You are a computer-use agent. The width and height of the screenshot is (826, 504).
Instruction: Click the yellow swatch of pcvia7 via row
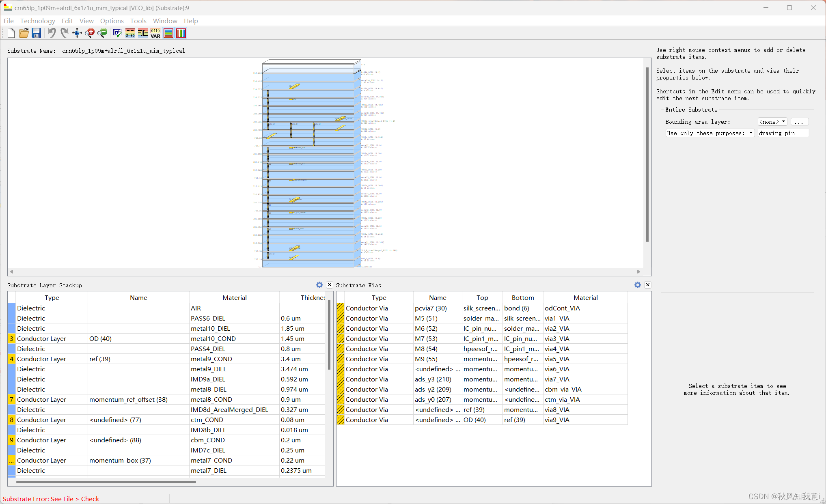340,308
